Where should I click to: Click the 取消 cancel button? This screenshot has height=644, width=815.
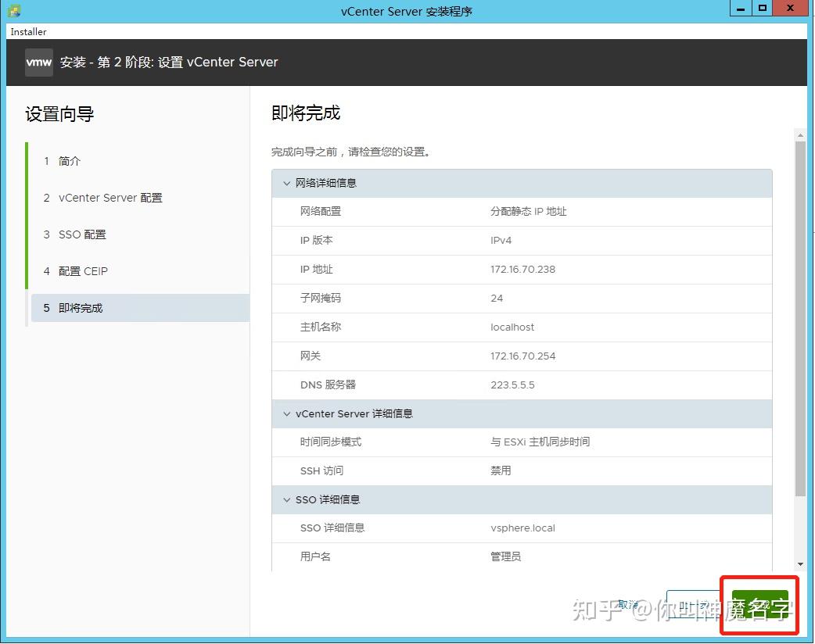[x=627, y=604]
